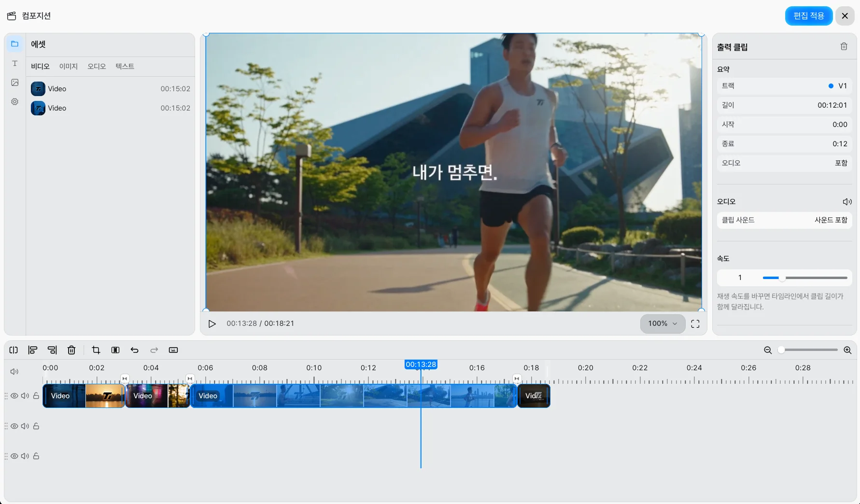
Task: Select the 비디오 asset tab
Action: tap(40, 66)
